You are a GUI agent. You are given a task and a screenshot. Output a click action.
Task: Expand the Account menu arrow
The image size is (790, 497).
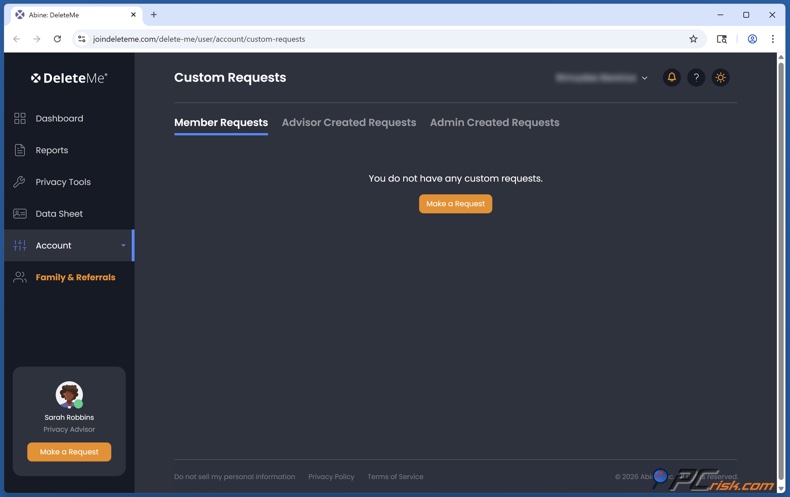click(x=123, y=246)
